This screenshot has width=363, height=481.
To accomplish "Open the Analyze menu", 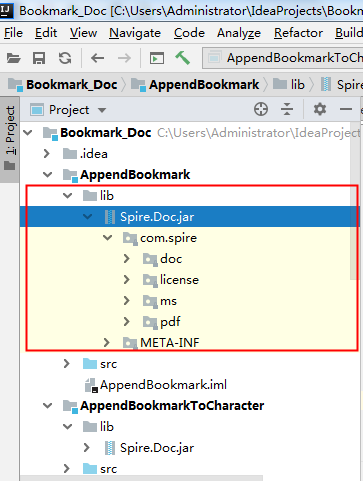I will coord(239,33).
